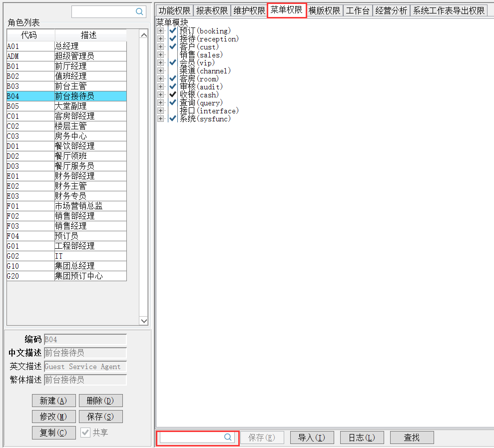Expand 客房(room) tree node
Screen dimensions: 494x448
tap(161, 78)
